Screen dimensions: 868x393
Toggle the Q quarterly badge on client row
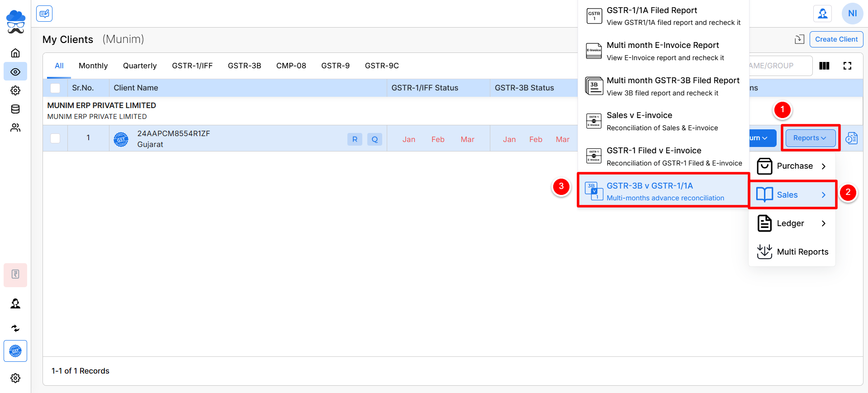click(x=375, y=139)
